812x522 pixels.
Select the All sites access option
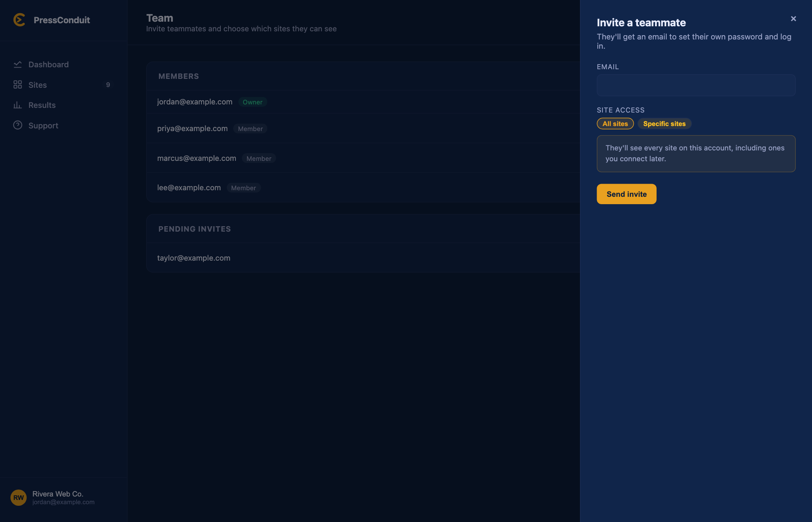[x=615, y=124]
